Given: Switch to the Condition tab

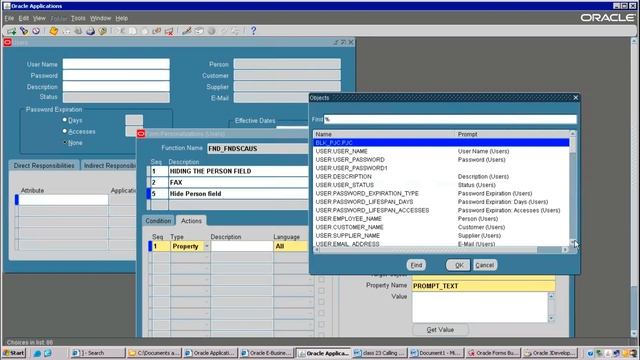Looking at the screenshot, I should click(158, 221).
